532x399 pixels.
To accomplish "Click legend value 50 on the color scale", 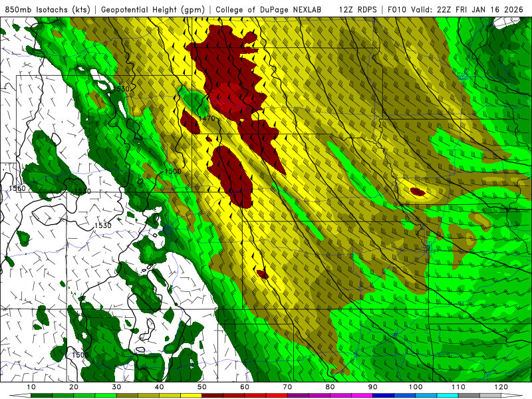I will pos(202,387).
